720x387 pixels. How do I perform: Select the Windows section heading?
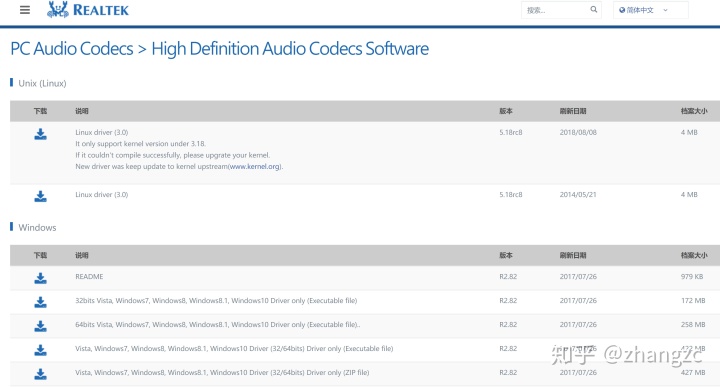tap(37, 228)
